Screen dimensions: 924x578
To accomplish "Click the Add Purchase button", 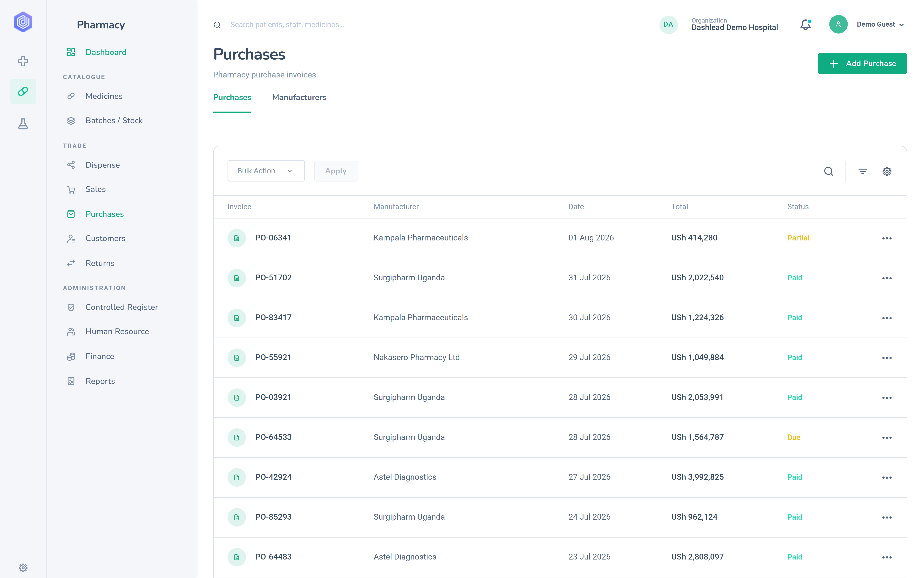I will 862,63.
